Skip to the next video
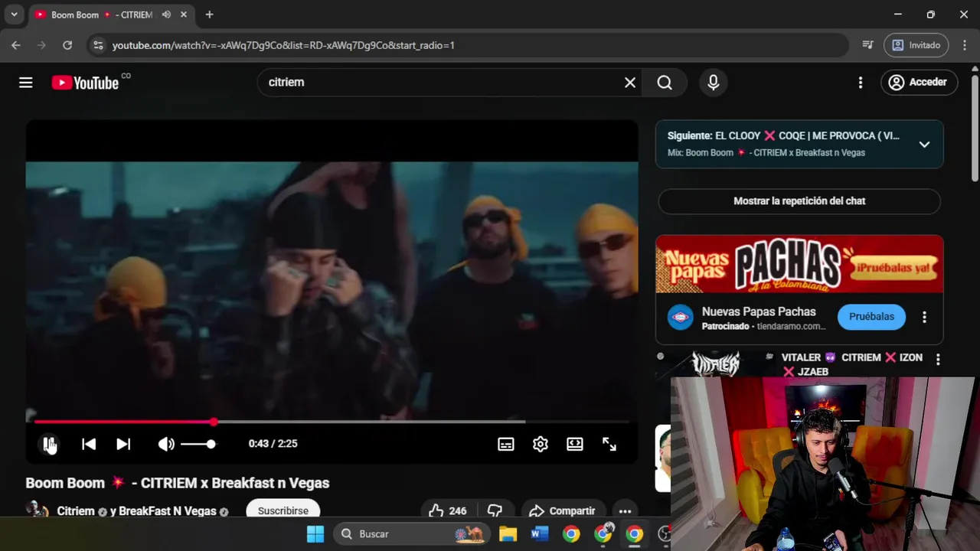Image resolution: width=980 pixels, height=551 pixels. click(x=123, y=444)
